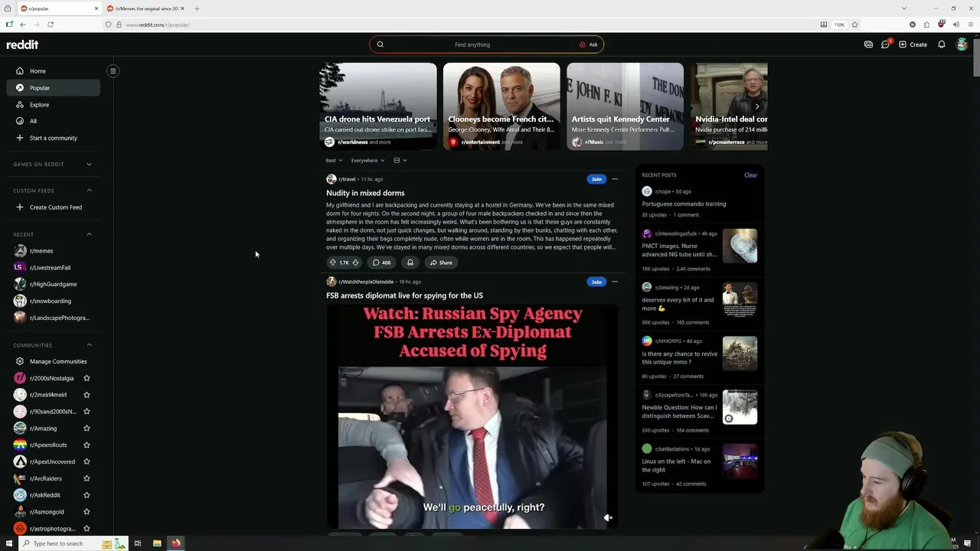The image size is (980, 551).
Task: Go to the Home feed
Action: pos(54,71)
